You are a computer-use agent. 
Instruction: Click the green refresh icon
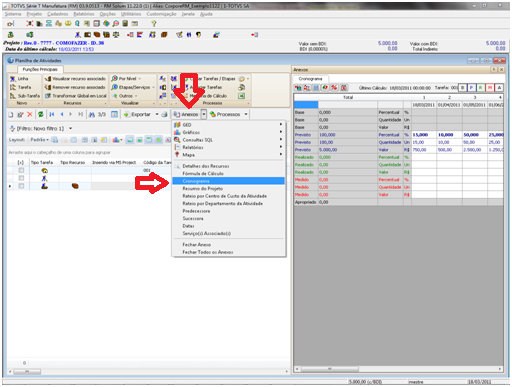(41, 114)
